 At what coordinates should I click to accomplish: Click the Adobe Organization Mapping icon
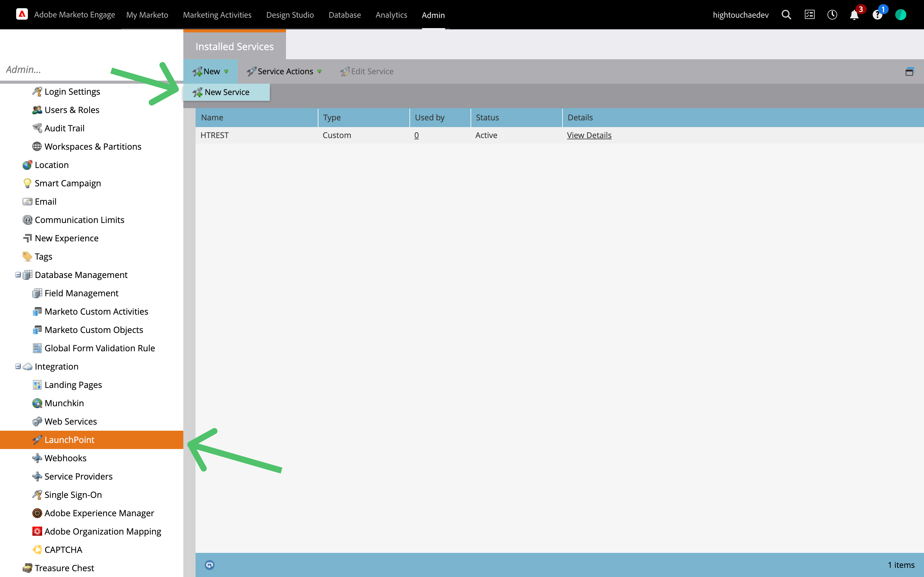pos(37,531)
